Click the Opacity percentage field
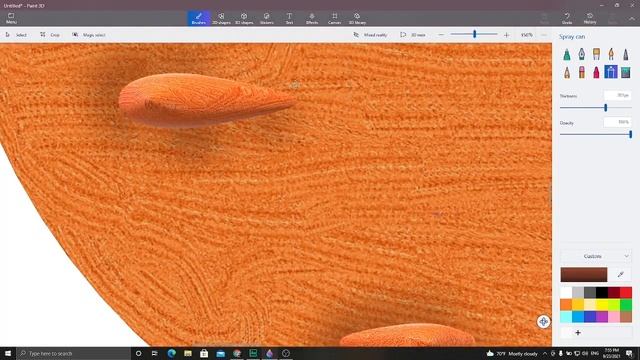640x360 pixels. tap(618, 122)
